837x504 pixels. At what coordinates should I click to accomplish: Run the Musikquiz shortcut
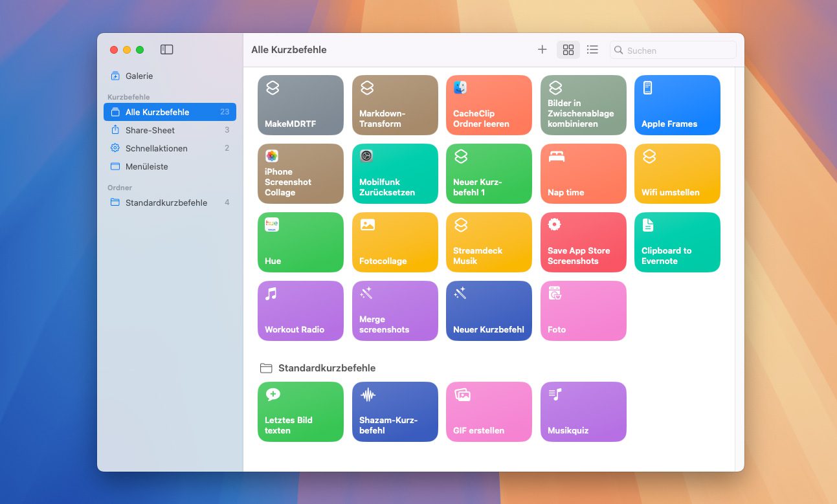[x=583, y=412]
